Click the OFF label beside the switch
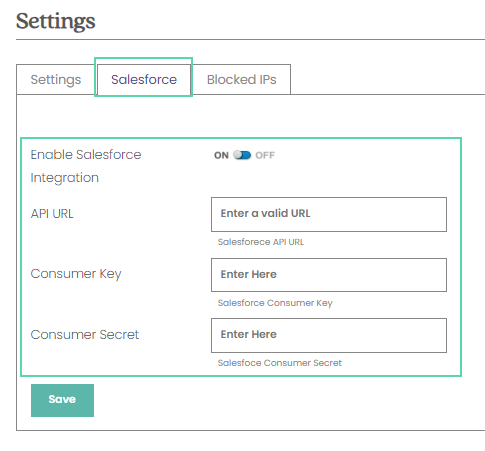This screenshot has width=485, height=451. point(265,155)
